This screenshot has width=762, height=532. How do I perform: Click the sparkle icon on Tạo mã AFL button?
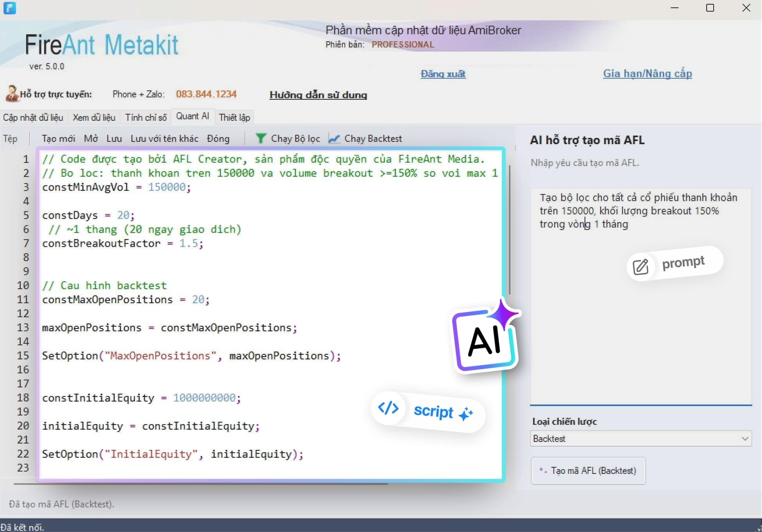[543, 471]
